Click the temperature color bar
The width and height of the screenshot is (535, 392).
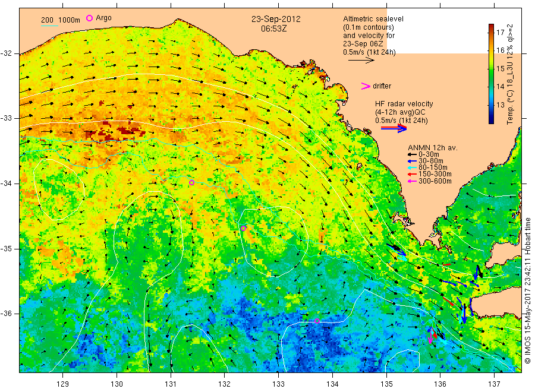tap(491, 74)
